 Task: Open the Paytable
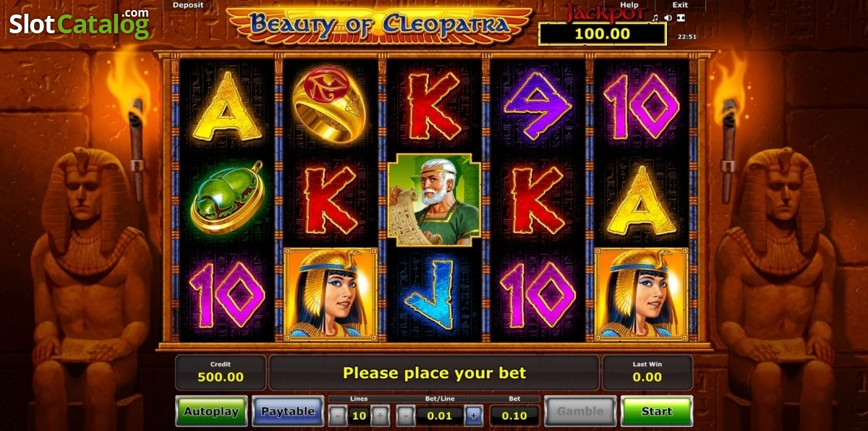[288, 411]
